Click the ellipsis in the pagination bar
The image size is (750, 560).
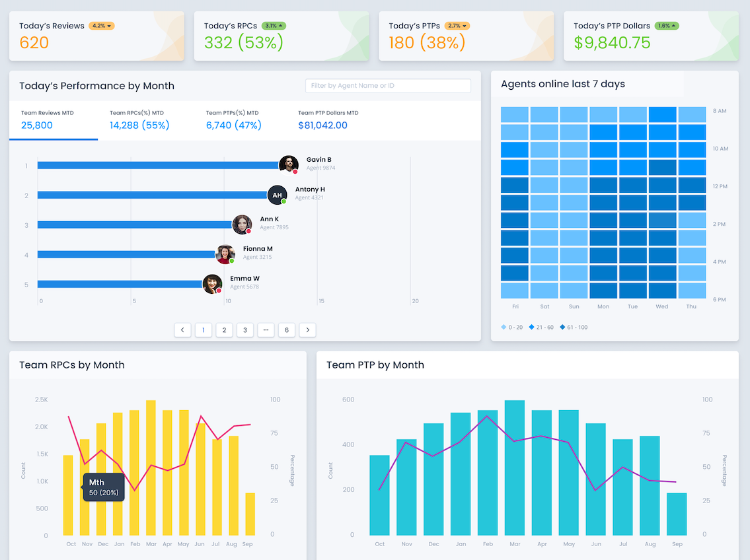tap(266, 330)
